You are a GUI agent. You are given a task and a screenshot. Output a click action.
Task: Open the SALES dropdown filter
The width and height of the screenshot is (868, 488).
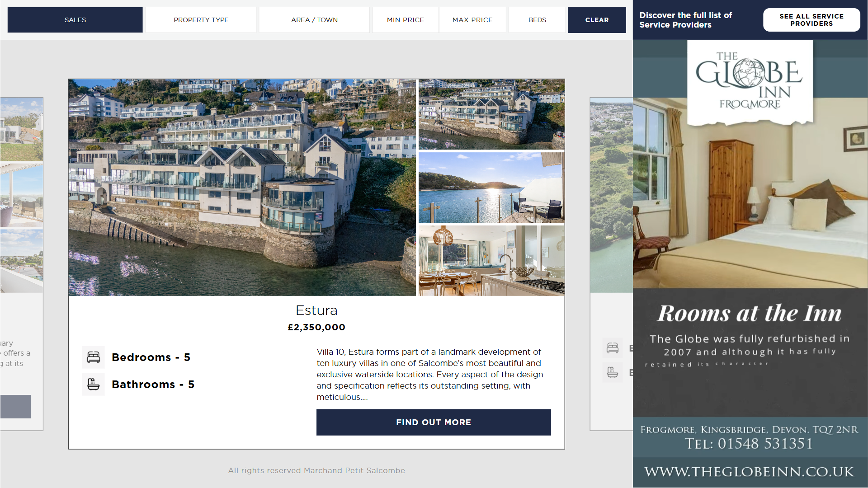(75, 20)
